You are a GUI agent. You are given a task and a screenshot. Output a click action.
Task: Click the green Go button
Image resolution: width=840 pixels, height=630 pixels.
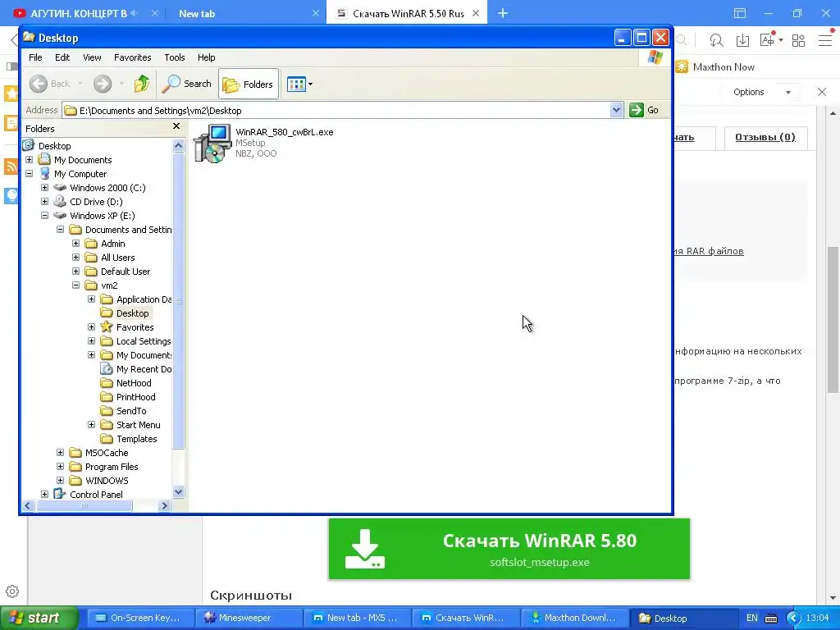click(x=645, y=110)
